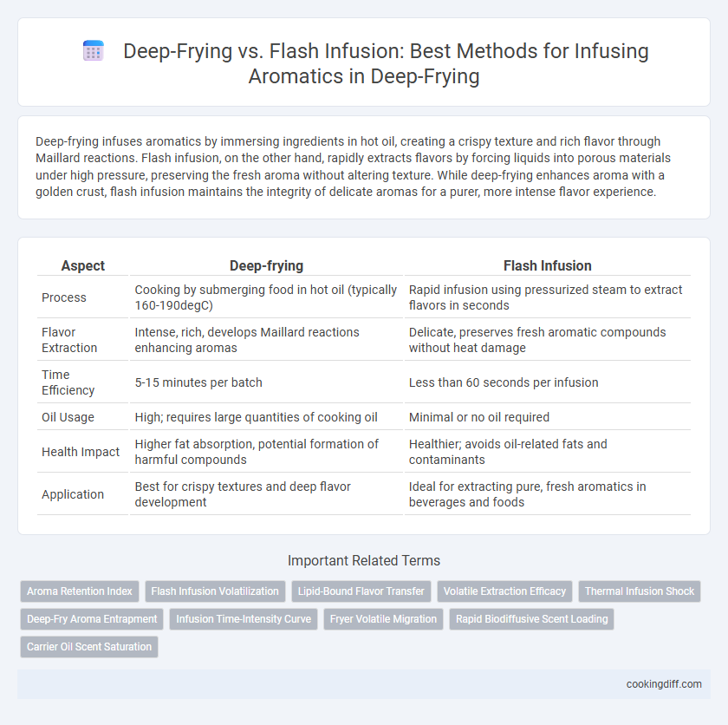Screen dimensions: 728x725
Task: Click the Important Related Terms heading
Action: point(364,560)
